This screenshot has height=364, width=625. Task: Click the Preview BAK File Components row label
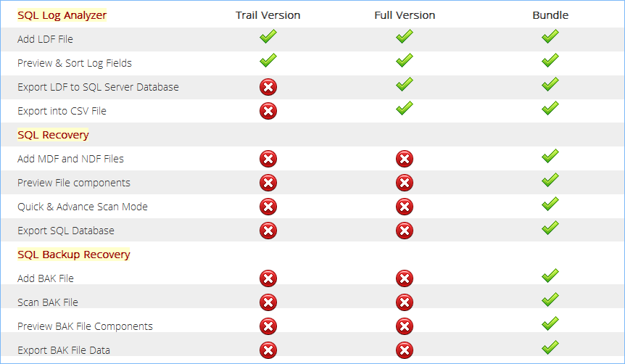[x=85, y=326]
